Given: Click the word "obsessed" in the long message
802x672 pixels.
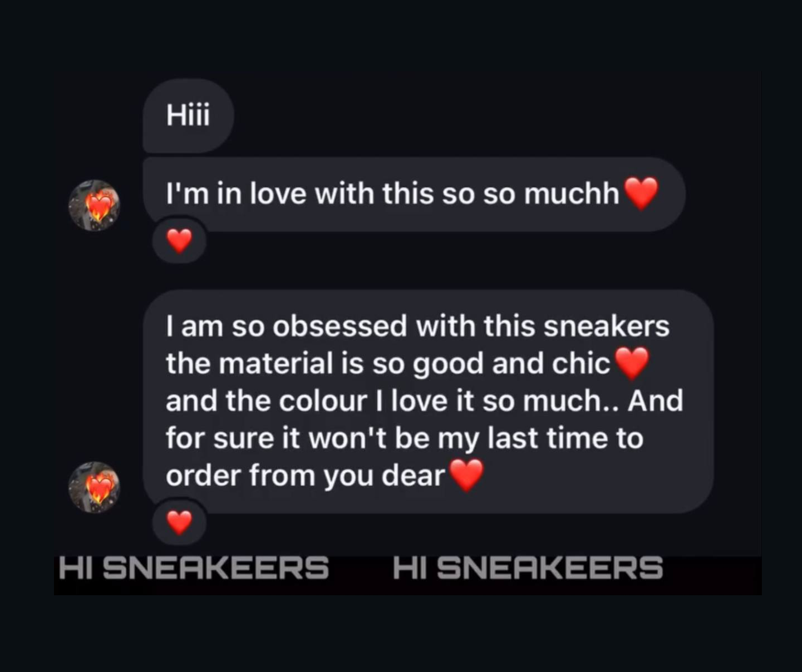Looking at the screenshot, I should coord(340,326).
